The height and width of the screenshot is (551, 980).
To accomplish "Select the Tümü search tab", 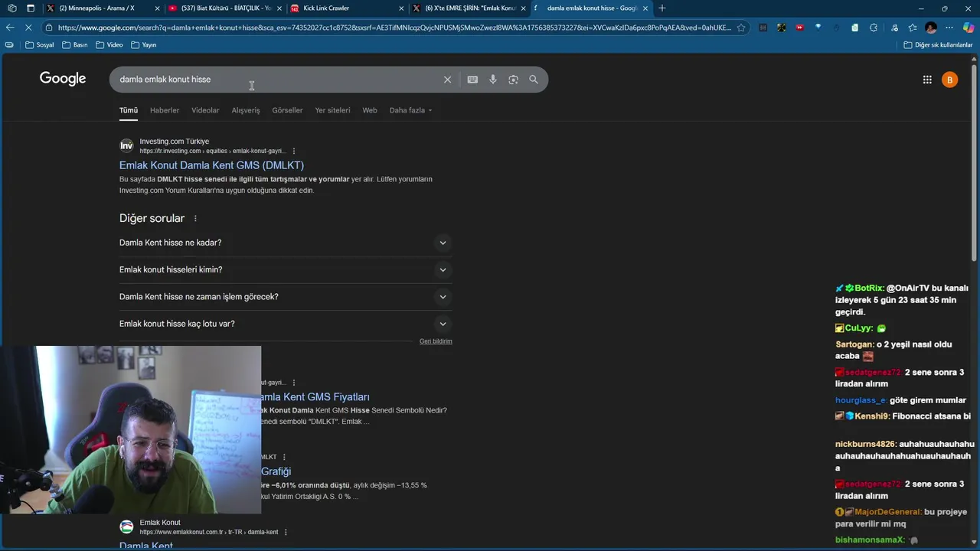I will pyautogui.click(x=129, y=110).
